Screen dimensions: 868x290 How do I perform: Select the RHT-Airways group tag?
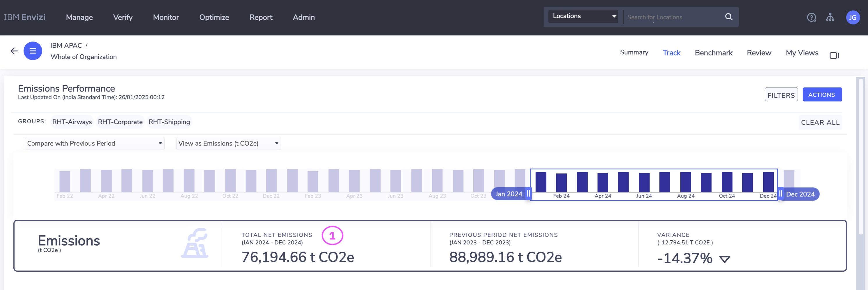72,122
